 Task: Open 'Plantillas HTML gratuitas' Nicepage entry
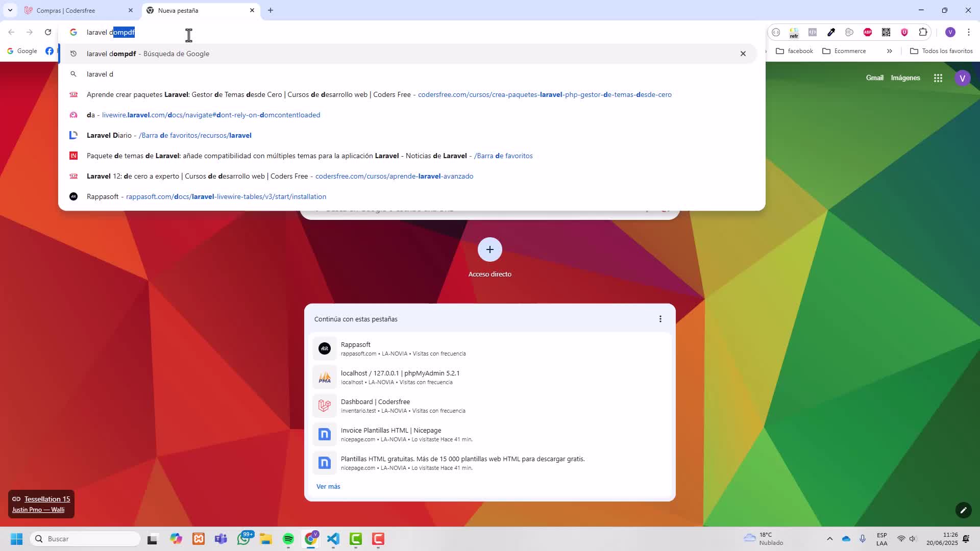pyautogui.click(x=490, y=463)
